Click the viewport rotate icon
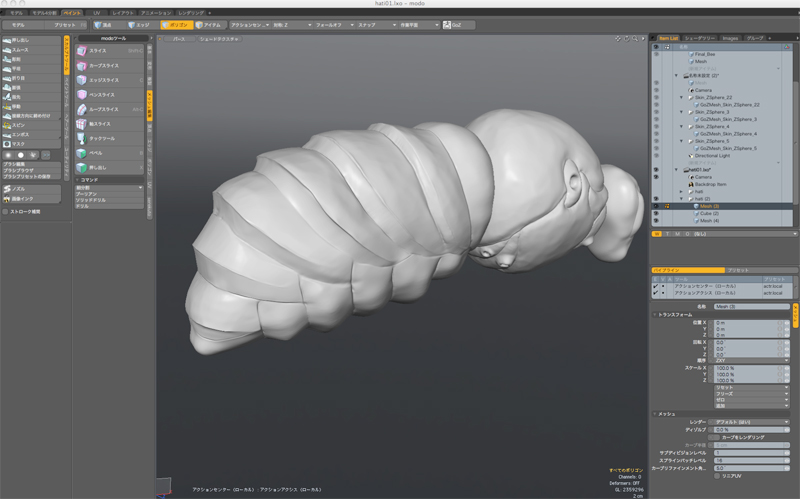This screenshot has width=800, height=499. pos(627,39)
